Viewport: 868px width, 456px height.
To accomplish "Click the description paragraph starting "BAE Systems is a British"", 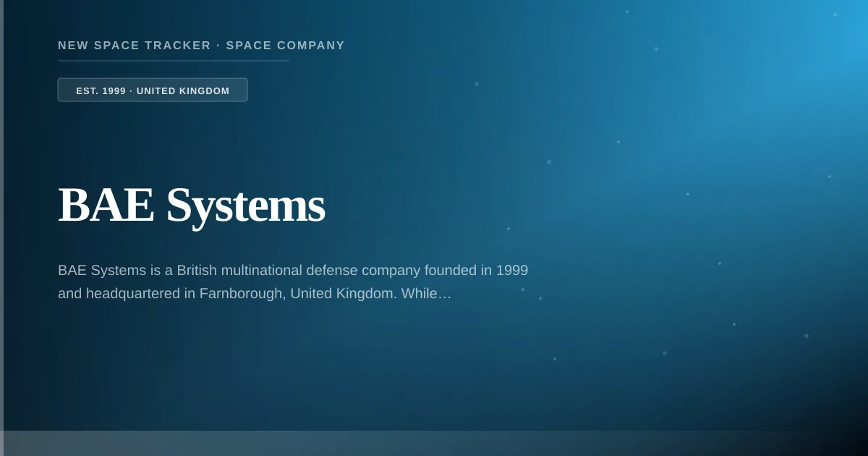I will click(x=293, y=282).
